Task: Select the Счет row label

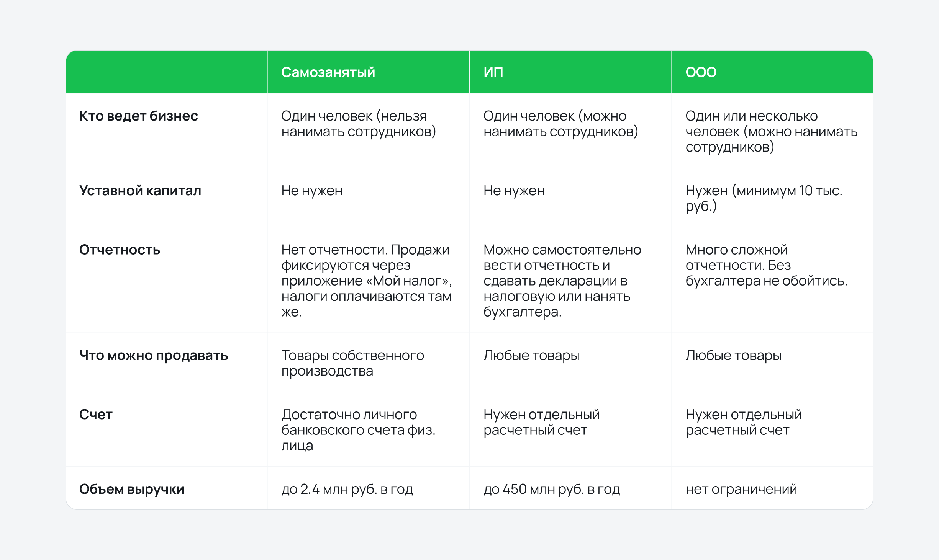Action: pos(96,415)
